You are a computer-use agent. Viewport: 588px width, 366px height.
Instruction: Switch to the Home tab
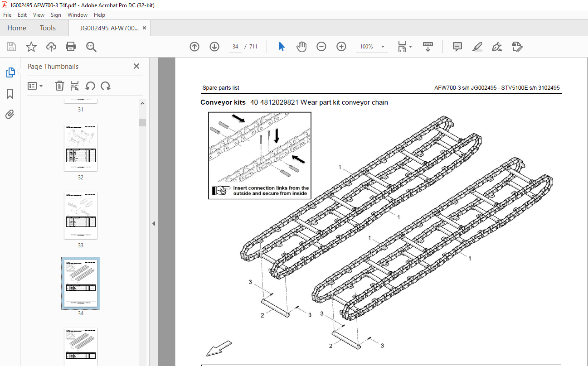click(17, 28)
